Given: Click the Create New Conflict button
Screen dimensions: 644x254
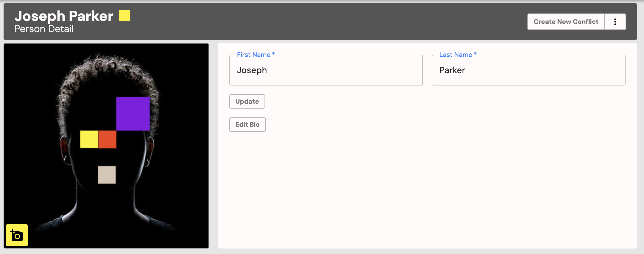Looking at the screenshot, I should (x=566, y=22).
